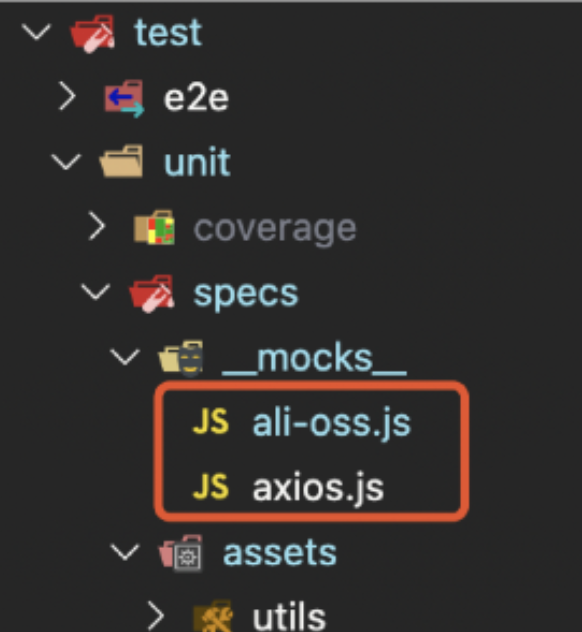Click the JS icon beside axios.js
This screenshot has height=632, width=582.
(x=210, y=486)
